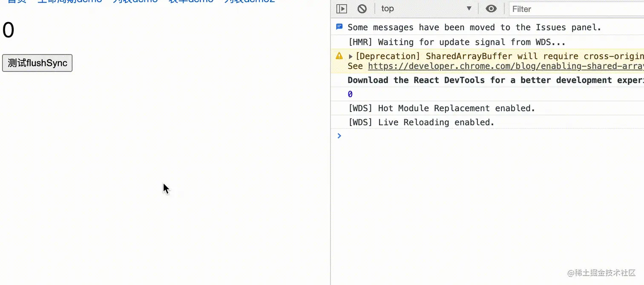
Task: Focus the console prompt chevron
Action: (339, 136)
